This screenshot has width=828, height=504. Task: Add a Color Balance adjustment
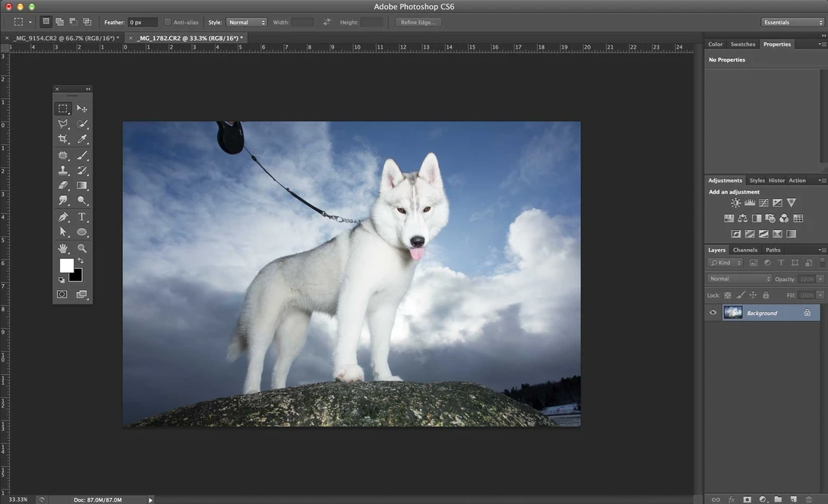tap(742, 218)
